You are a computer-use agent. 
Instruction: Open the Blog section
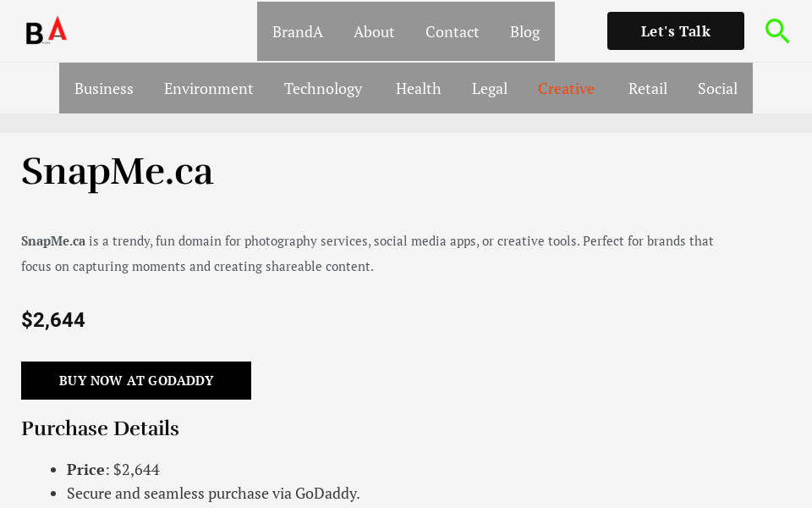524,31
